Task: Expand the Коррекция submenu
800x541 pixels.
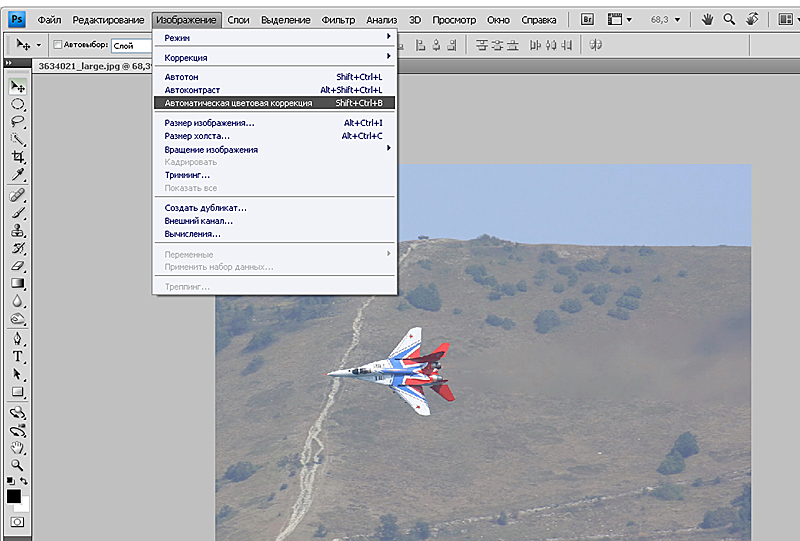Action: 274,58
